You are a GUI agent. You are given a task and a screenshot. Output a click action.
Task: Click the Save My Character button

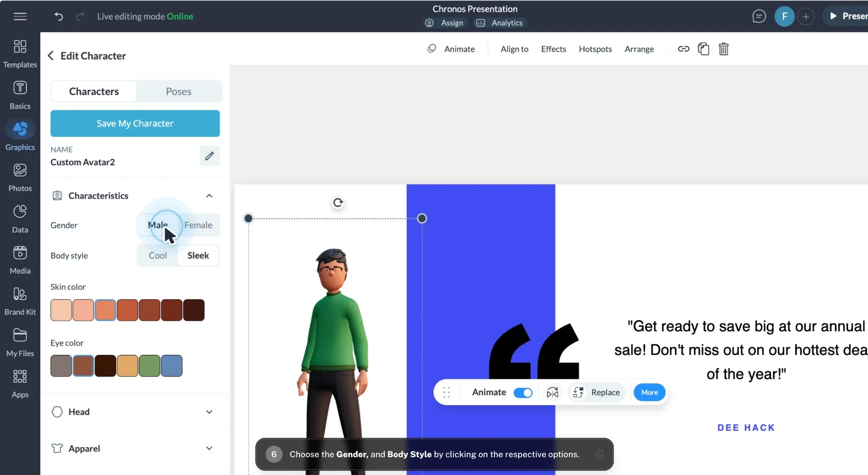click(x=135, y=123)
